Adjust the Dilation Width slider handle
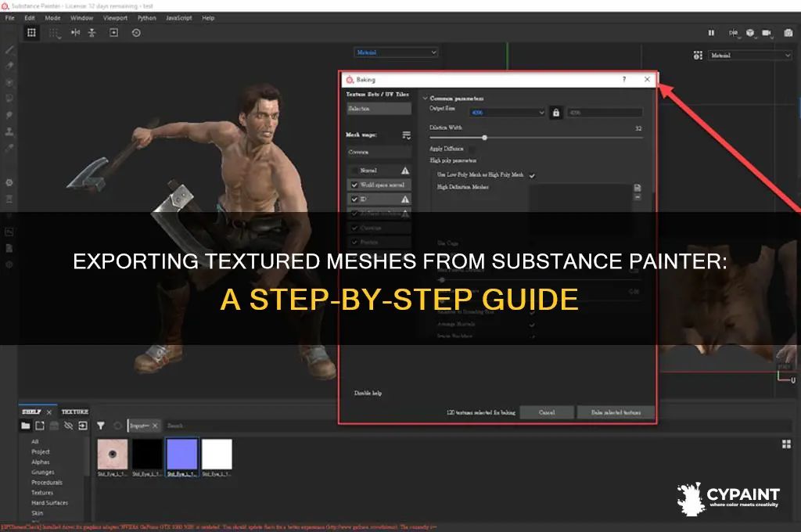 (x=484, y=138)
